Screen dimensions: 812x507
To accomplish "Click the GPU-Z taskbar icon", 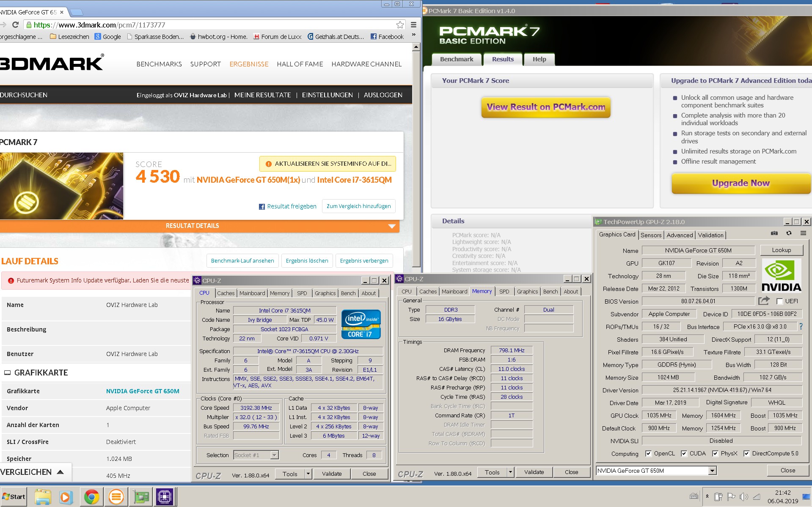I will pos(141,497).
